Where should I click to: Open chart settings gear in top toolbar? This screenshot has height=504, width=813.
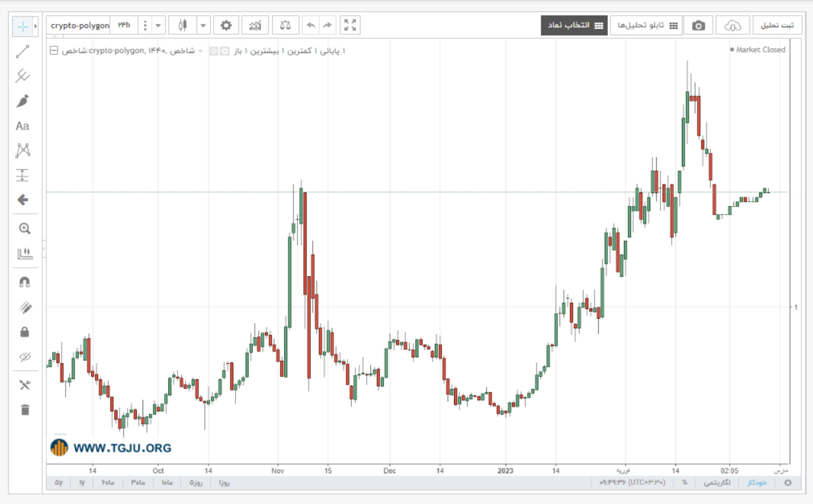226,25
